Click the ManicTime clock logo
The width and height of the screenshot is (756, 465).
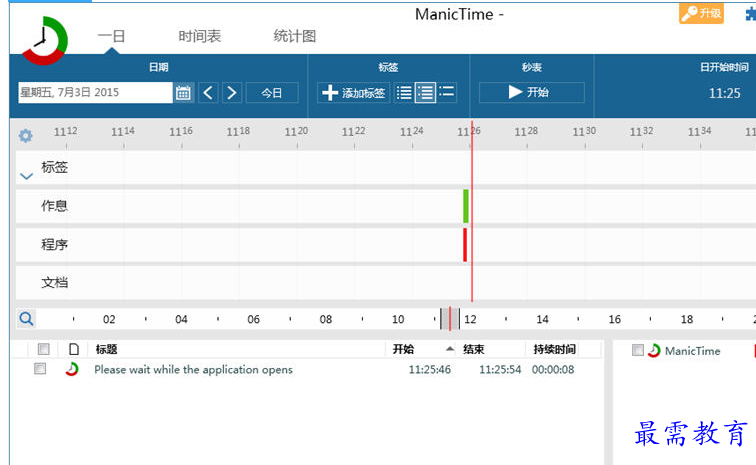[x=44, y=41]
